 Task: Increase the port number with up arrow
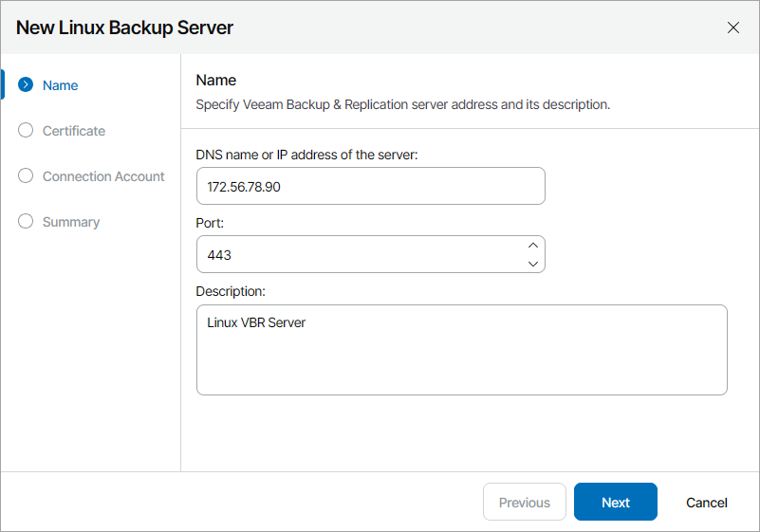[x=533, y=246]
